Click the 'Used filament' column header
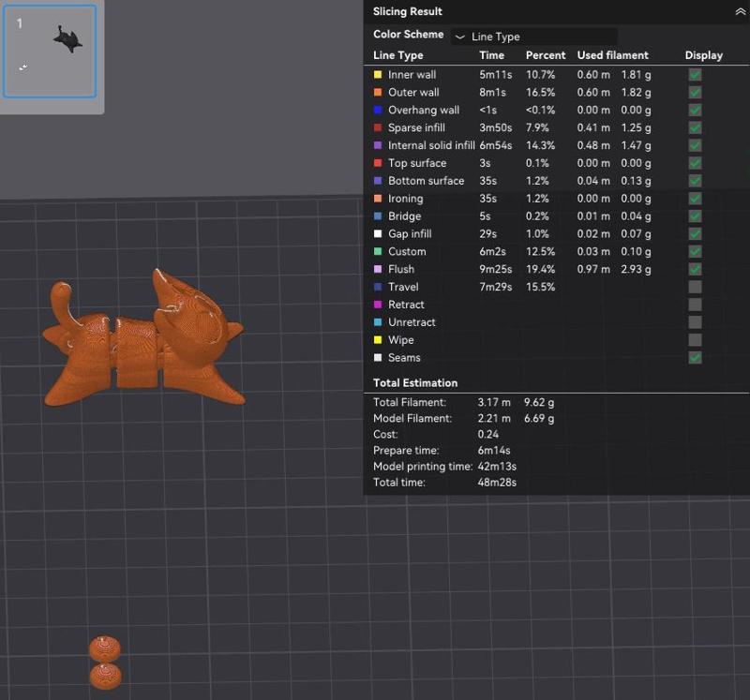Screen dimensions: 750x700 [x=613, y=55]
